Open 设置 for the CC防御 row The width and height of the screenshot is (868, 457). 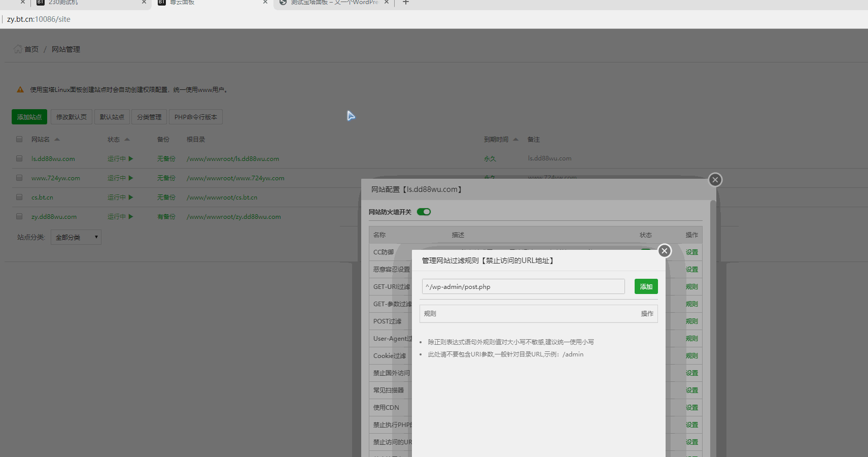692,252
